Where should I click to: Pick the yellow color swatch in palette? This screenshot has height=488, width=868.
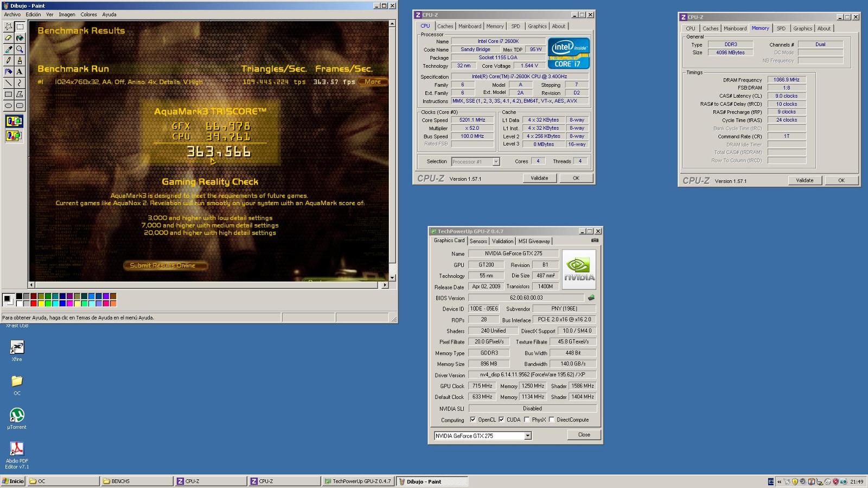point(41,303)
